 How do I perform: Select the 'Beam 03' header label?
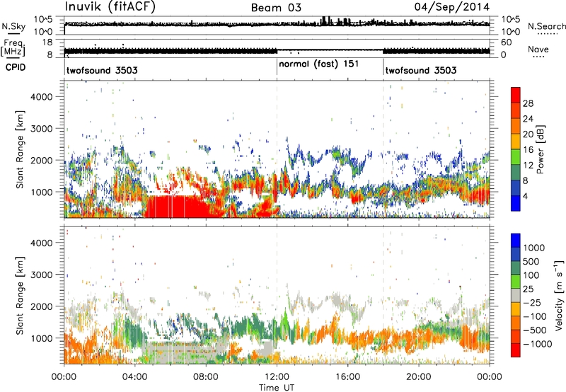pyautogui.click(x=276, y=7)
